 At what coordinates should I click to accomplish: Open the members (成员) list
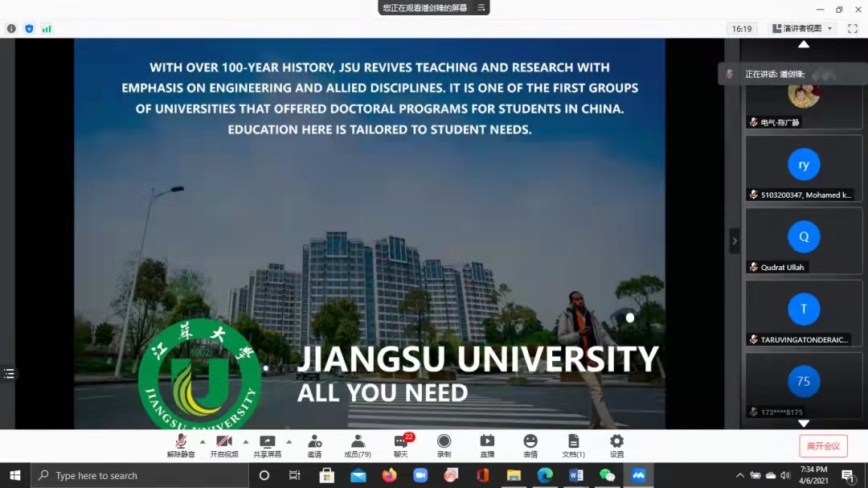(x=358, y=445)
